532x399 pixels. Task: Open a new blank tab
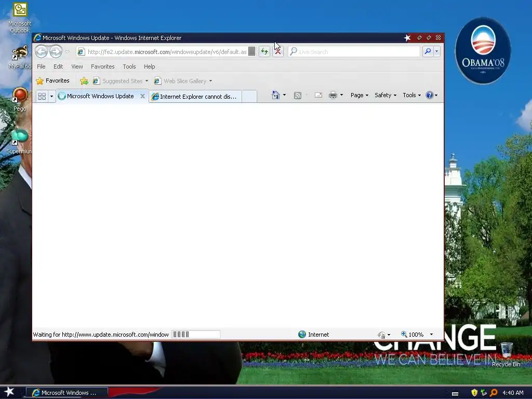pyautogui.click(x=249, y=97)
